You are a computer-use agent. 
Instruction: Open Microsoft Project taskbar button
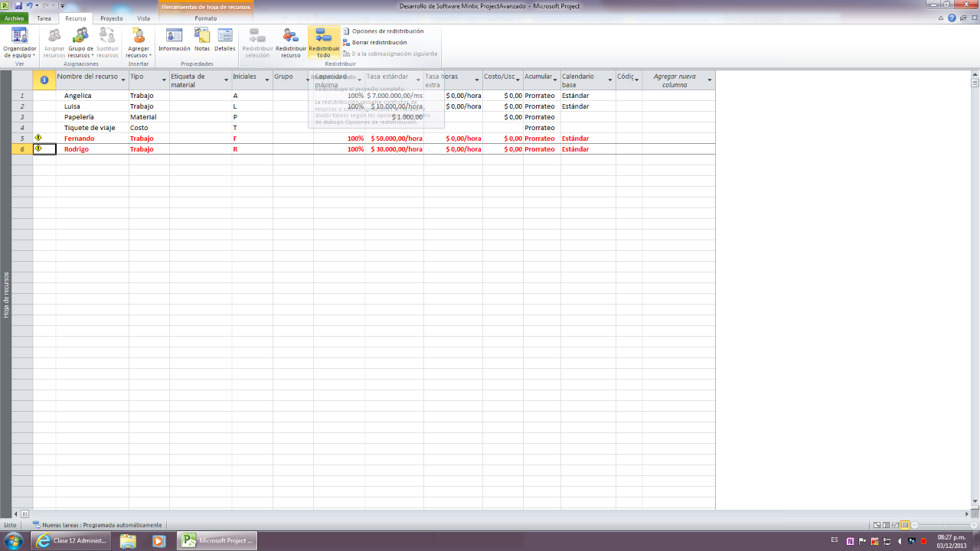pyautogui.click(x=217, y=540)
